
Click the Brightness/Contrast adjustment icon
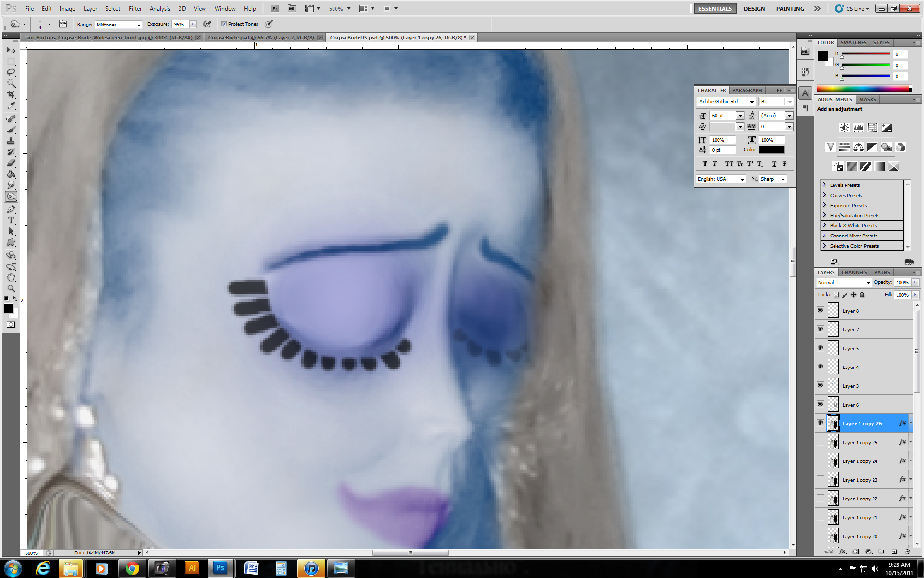point(844,128)
